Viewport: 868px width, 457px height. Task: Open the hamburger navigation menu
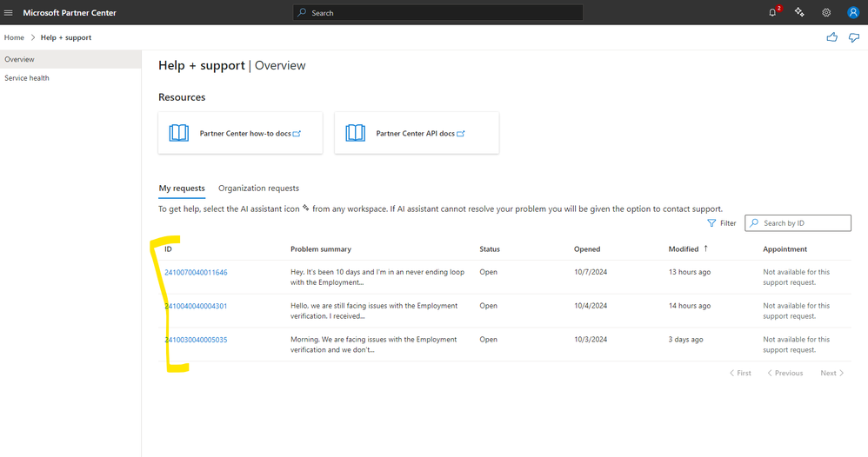pyautogui.click(x=9, y=13)
